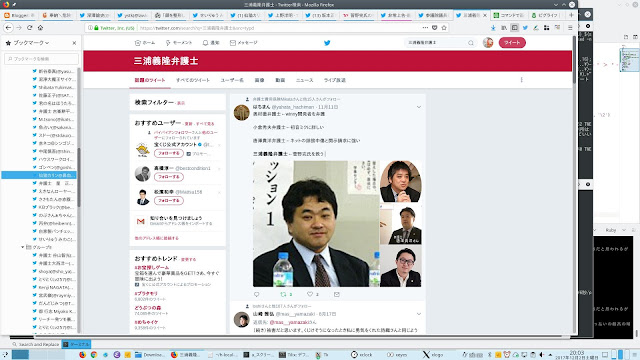The image size is (640, 360).
Task: Open the profile avatar menu
Action: tap(488, 42)
